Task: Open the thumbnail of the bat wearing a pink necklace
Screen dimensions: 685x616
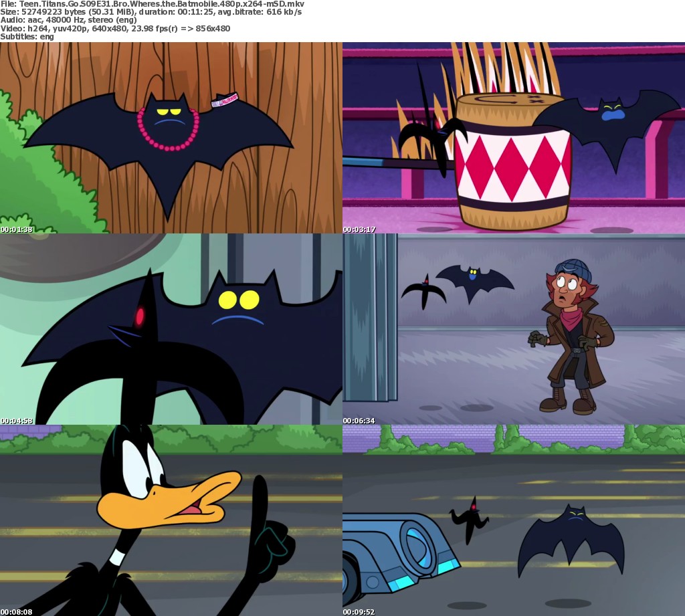Action: click(171, 137)
